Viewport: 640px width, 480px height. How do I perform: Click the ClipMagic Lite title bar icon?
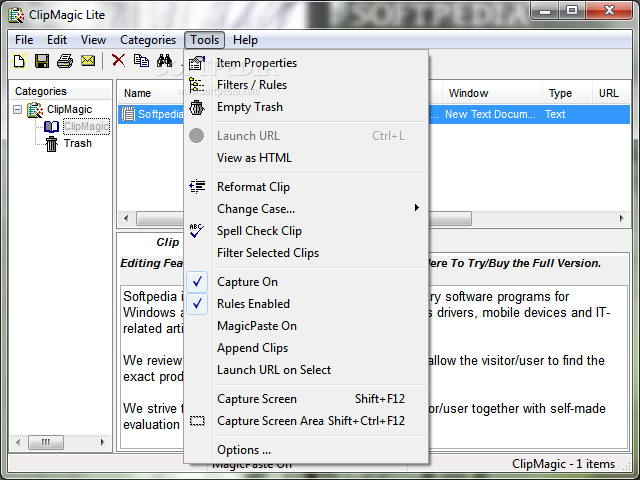16,15
